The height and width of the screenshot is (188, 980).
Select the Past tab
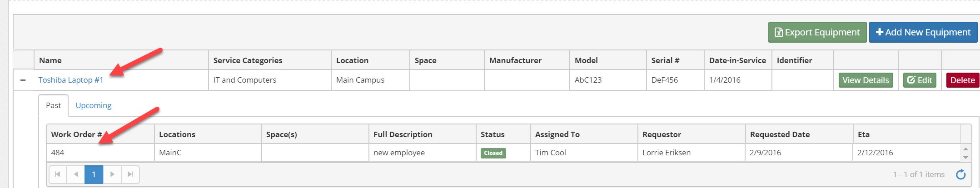pyautogui.click(x=53, y=105)
